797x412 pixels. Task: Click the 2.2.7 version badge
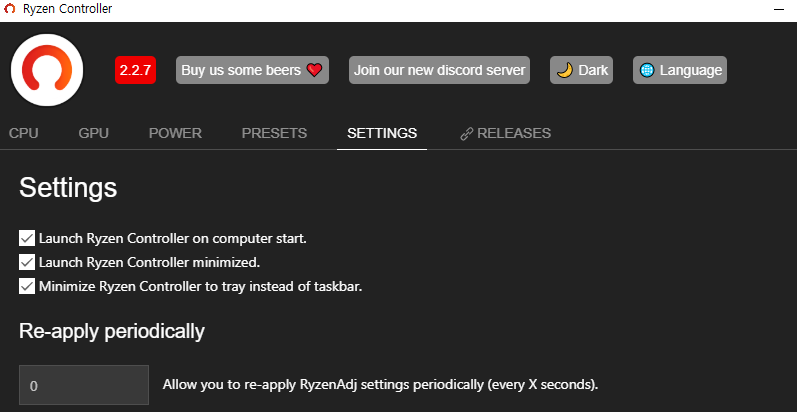point(135,70)
